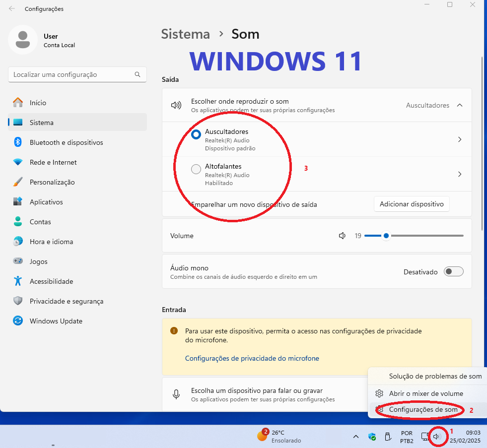Click the user avatar picture

point(23,40)
